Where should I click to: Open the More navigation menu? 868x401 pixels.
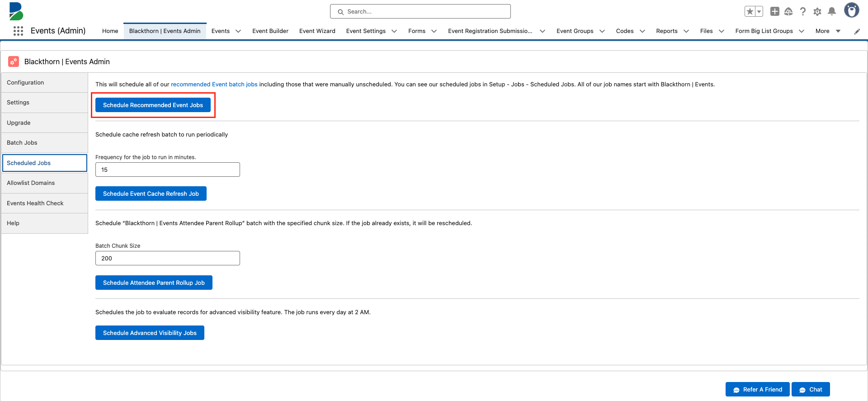pos(828,31)
